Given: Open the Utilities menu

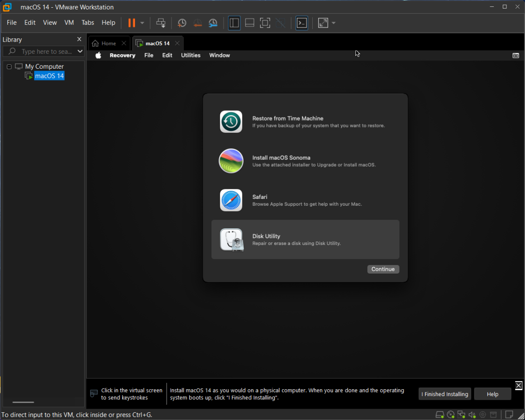Looking at the screenshot, I should (x=191, y=56).
